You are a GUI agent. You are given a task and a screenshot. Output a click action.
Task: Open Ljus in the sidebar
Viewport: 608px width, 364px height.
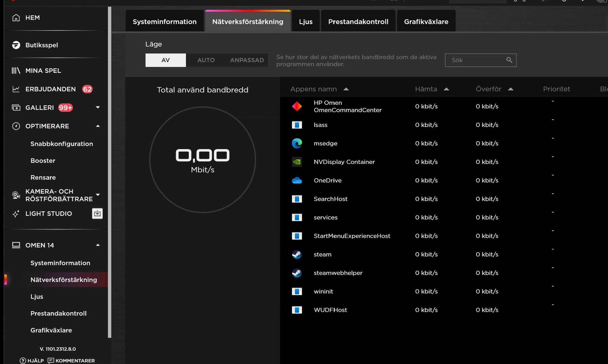pos(36,297)
